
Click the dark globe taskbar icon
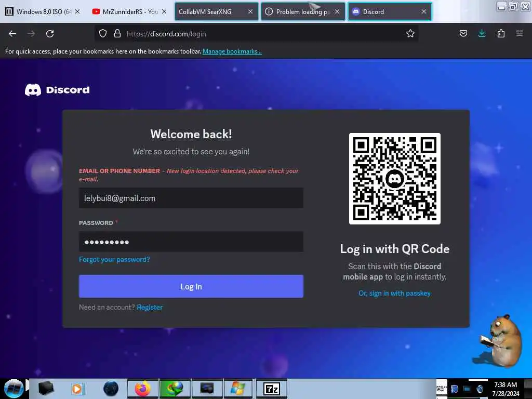click(x=111, y=389)
